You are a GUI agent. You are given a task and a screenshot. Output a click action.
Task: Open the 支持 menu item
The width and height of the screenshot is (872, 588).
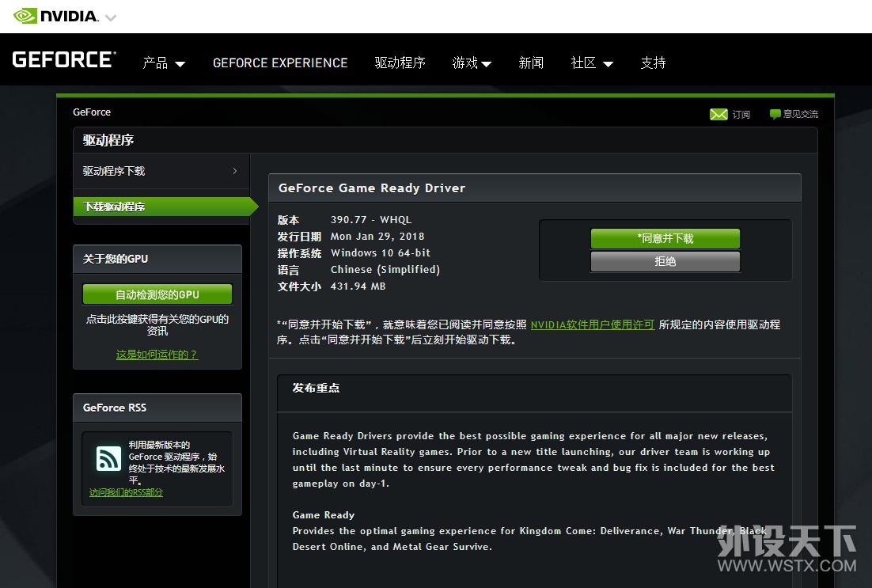click(653, 63)
